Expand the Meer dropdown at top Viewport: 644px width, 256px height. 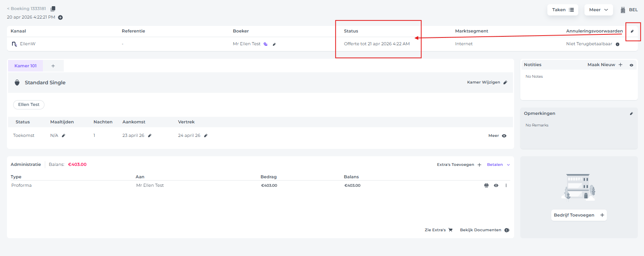coord(599,10)
